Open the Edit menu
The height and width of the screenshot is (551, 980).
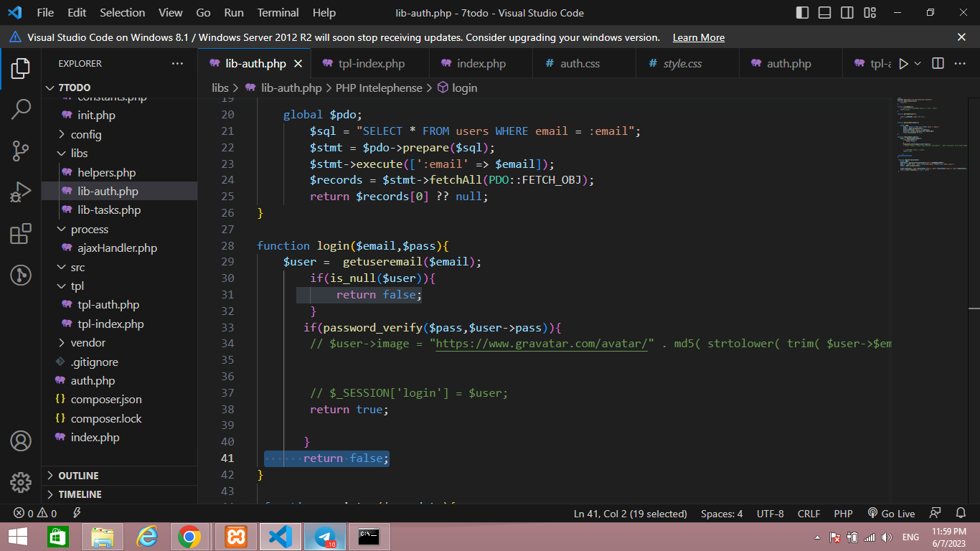point(77,13)
